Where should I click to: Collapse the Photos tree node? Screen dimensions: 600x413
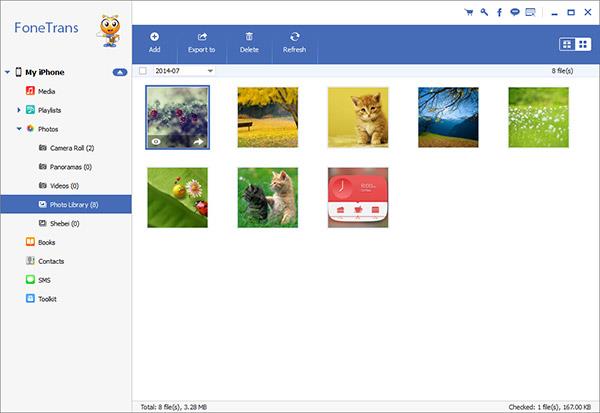click(x=19, y=128)
